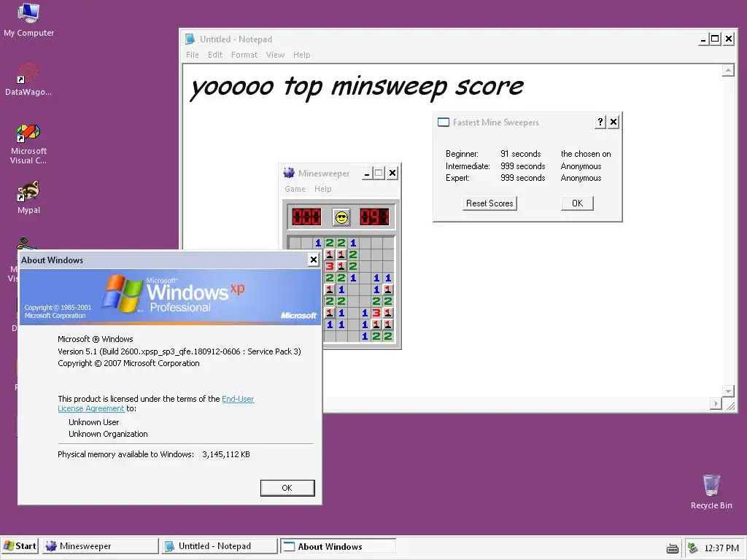Select the DataWago... desktop shortcut
The height and width of the screenshot is (560, 747).
28,79
